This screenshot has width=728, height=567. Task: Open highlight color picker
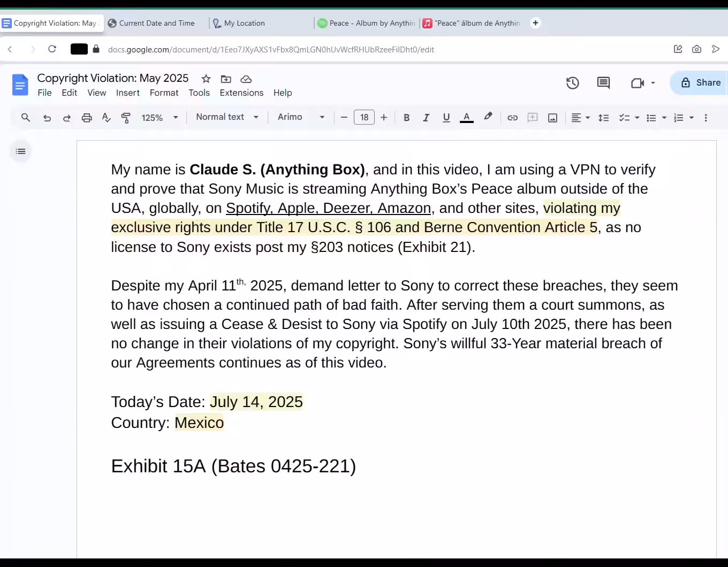(488, 118)
